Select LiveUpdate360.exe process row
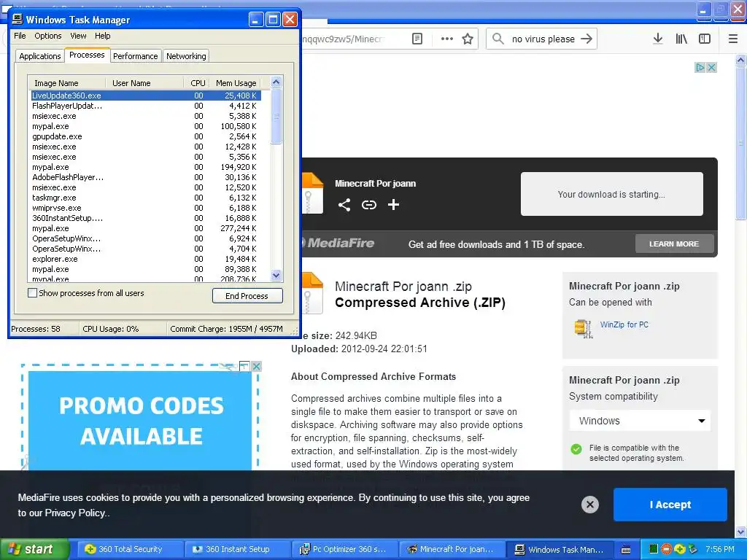The height and width of the screenshot is (560, 747). point(146,96)
